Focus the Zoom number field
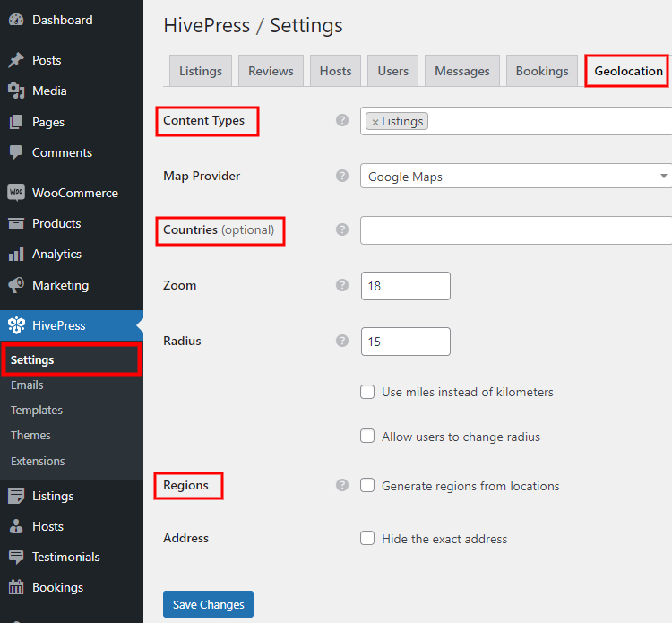The width and height of the screenshot is (672, 623). click(x=406, y=286)
